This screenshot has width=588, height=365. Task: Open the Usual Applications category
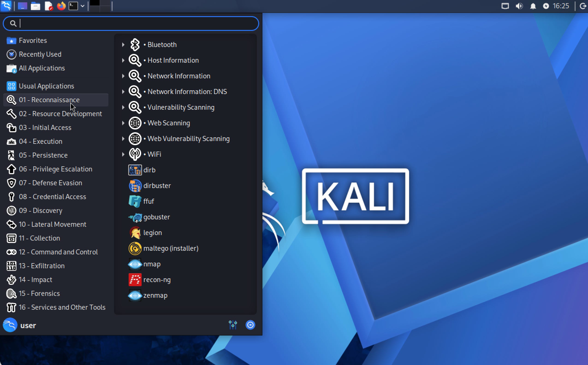pos(56,86)
